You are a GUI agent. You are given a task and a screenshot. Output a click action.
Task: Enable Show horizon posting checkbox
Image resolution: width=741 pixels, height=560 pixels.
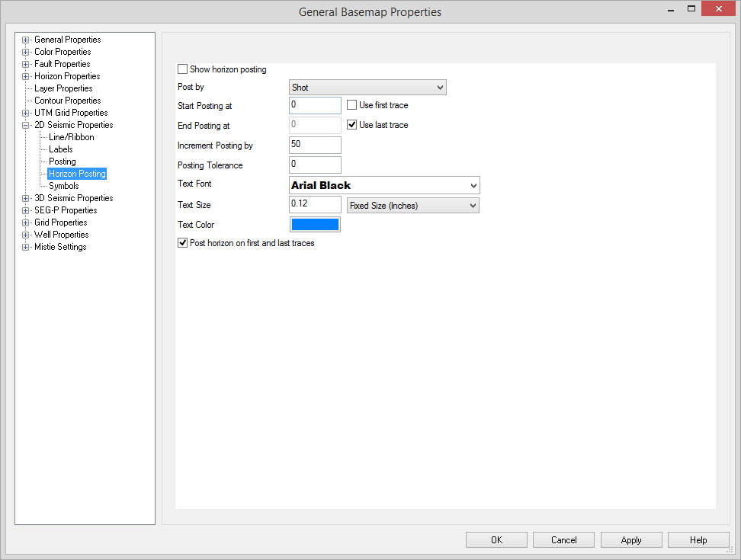pos(182,69)
